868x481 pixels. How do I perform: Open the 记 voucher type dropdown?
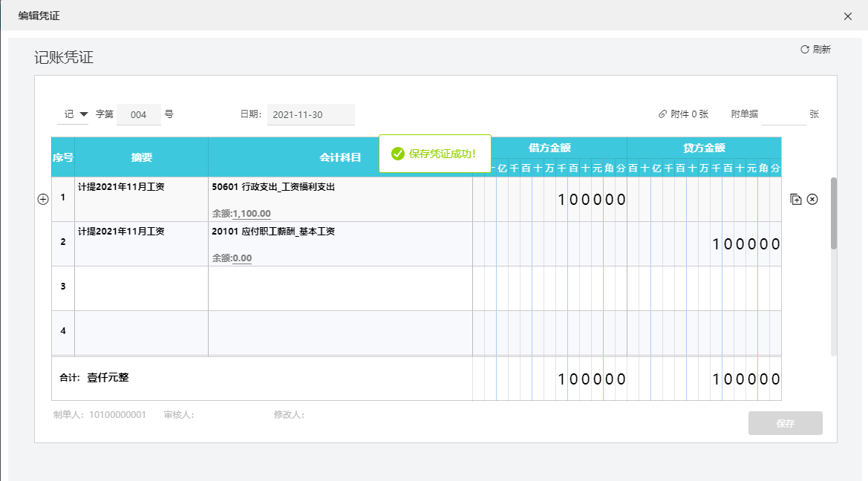tap(76, 114)
